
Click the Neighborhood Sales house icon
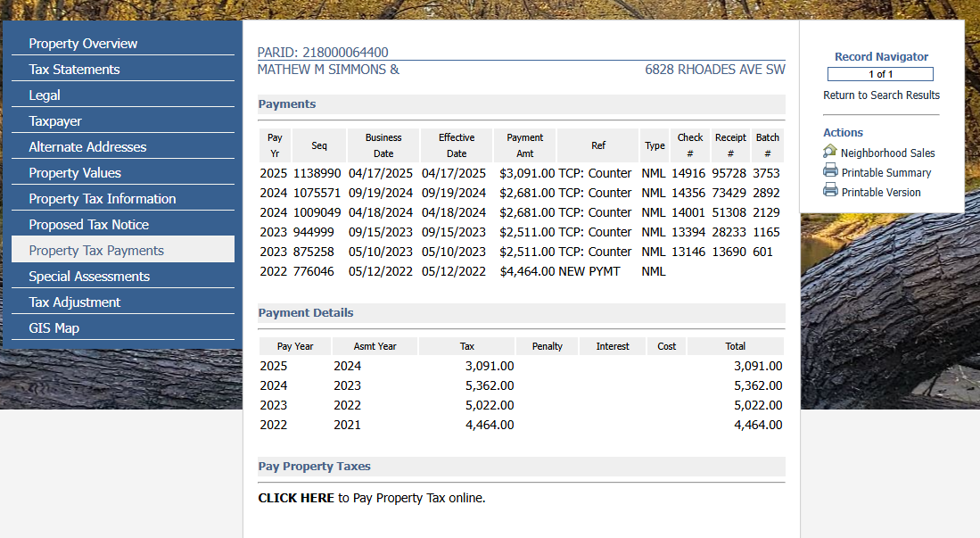[830, 152]
